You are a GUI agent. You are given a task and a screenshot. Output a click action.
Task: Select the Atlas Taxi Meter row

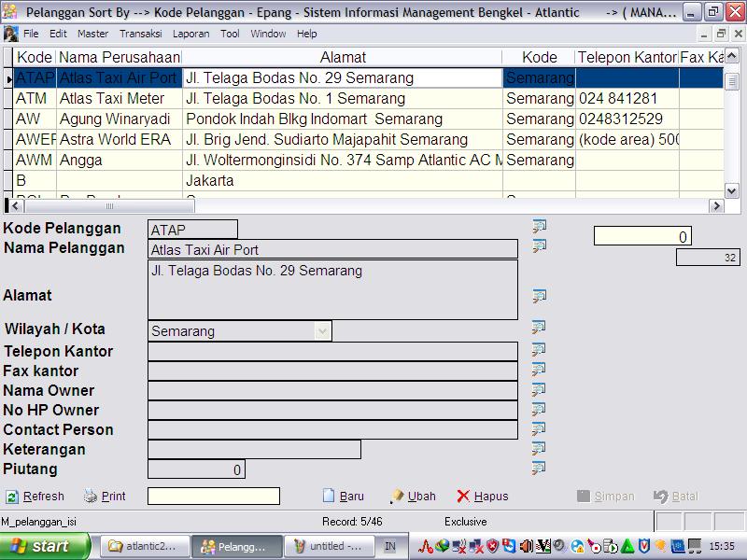point(118,98)
